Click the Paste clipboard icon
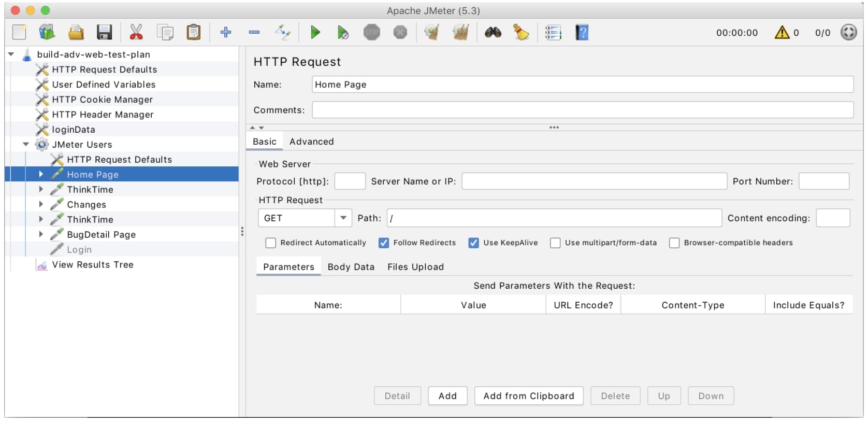This screenshot has height=423, width=868. 194,32
